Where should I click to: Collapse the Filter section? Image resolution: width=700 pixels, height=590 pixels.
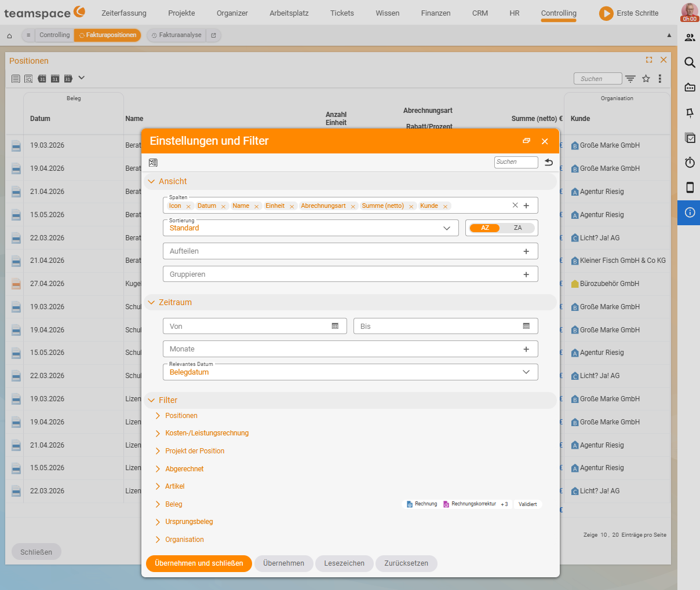click(x=151, y=400)
